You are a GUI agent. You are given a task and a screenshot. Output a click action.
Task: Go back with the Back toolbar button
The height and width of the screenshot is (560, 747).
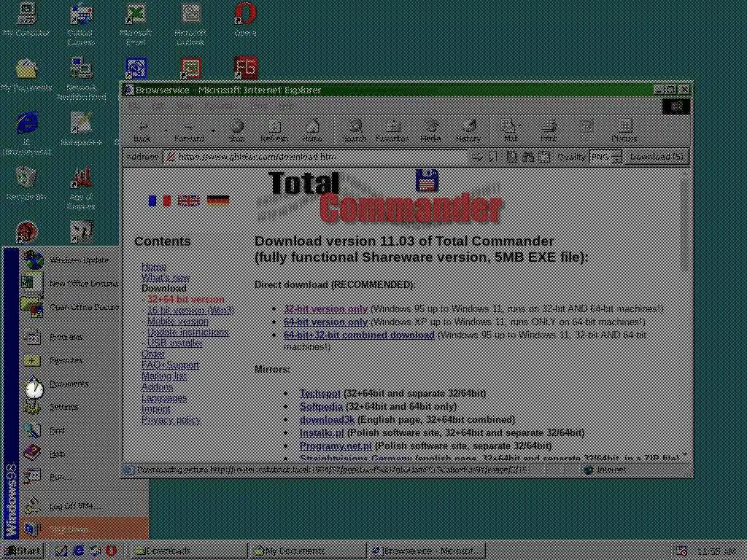coord(142,131)
